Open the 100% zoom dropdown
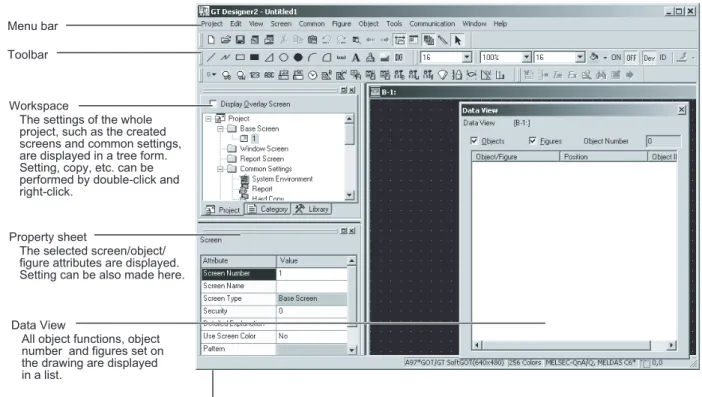Viewport: 702px width, 397px height. 526,57
